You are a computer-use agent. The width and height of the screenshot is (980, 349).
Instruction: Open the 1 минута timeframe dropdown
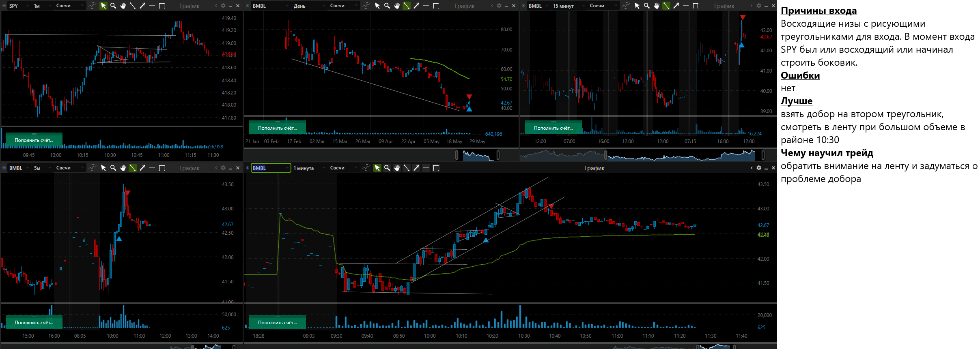309,168
